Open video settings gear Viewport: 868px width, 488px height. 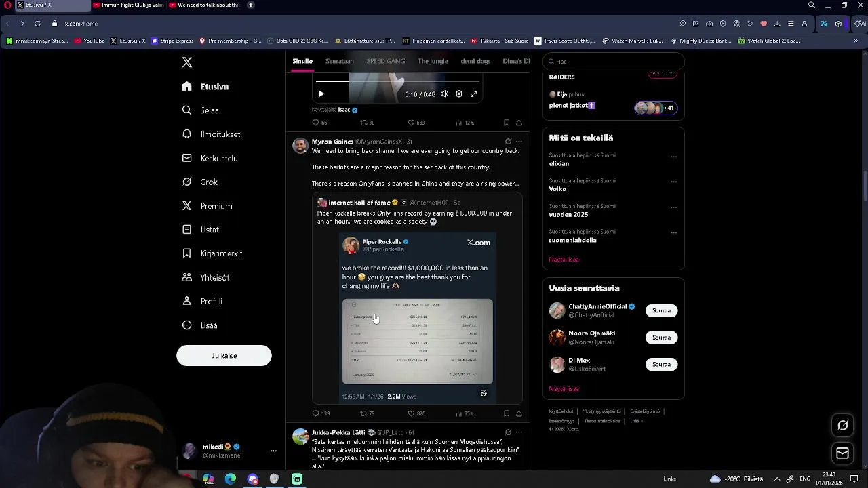(459, 94)
